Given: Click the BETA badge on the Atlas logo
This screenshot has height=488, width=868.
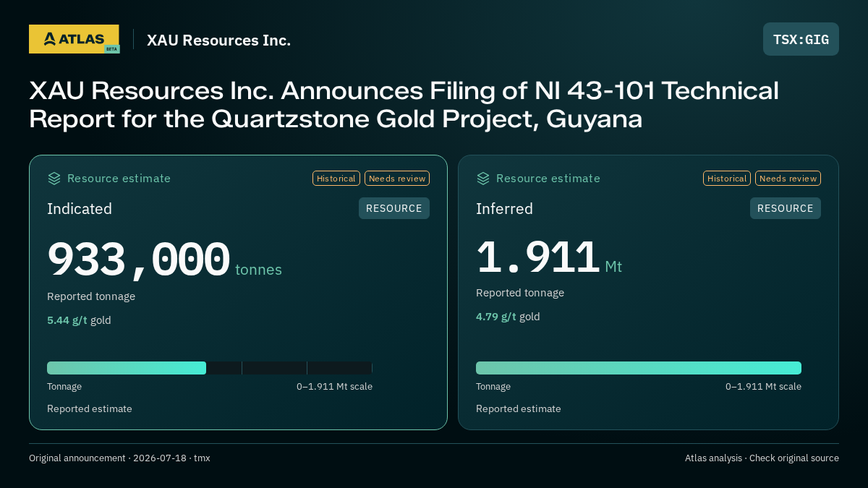Looking at the screenshot, I should [x=111, y=49].
